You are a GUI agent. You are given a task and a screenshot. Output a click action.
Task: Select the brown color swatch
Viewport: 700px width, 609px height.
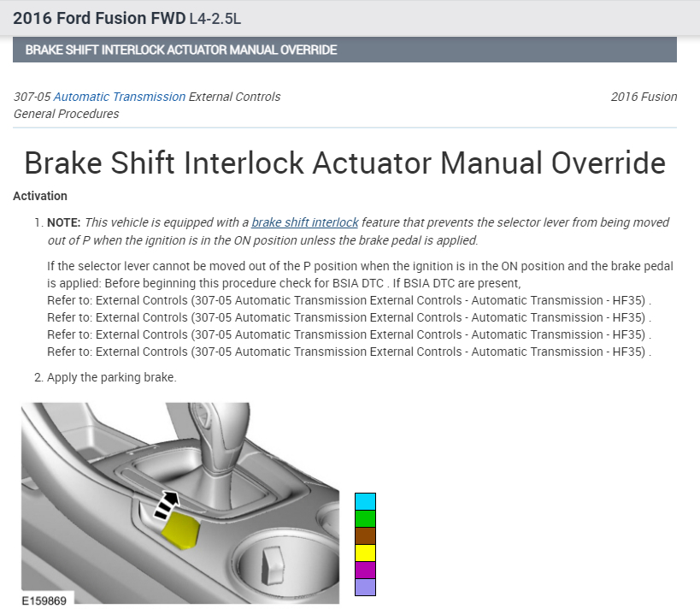[x=365, y=535]
